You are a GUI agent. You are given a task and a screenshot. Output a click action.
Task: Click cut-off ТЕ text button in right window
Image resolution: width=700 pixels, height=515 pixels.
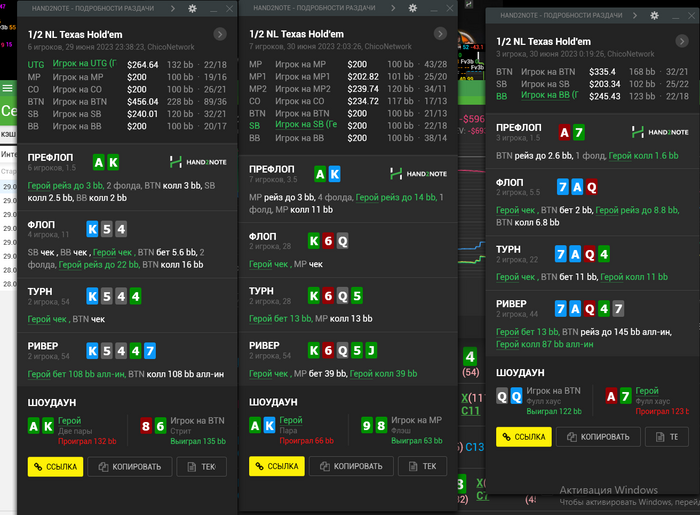(667, 437)
